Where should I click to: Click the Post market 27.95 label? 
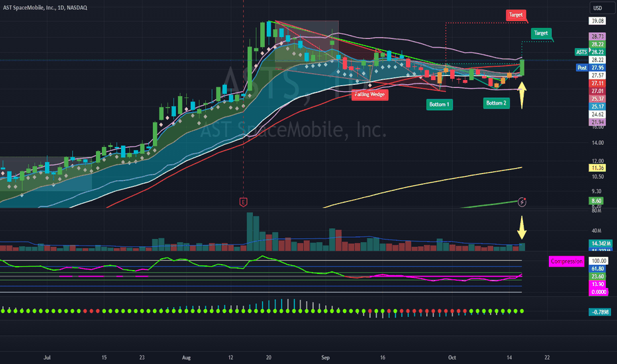coord(591,68)
